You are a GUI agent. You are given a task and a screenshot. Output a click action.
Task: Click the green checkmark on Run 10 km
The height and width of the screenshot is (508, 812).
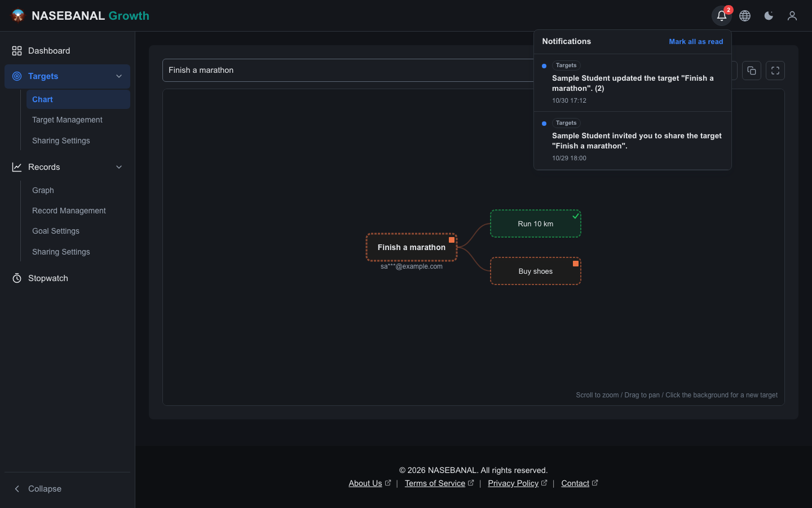tap(576, 216)
